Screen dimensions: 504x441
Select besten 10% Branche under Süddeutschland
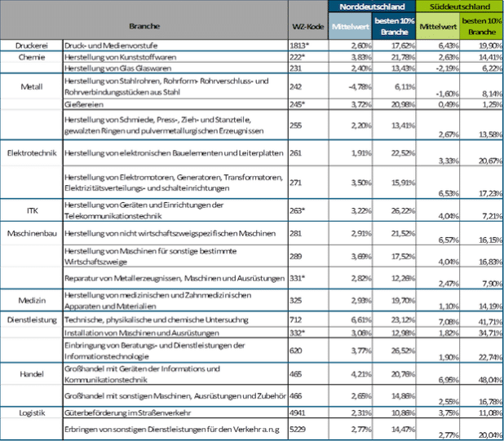point(481,26)
